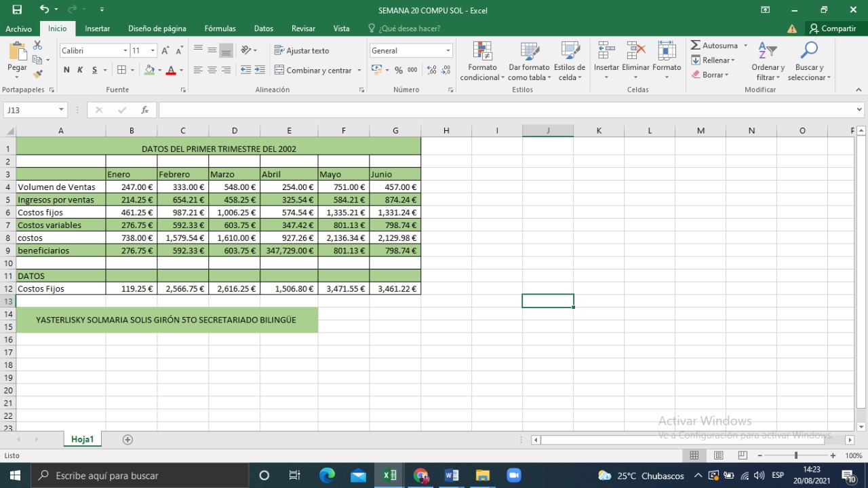Increase font size with the large A icon
Image resolution: width=868 pixels, height=488 pixels.
[165, 51]
